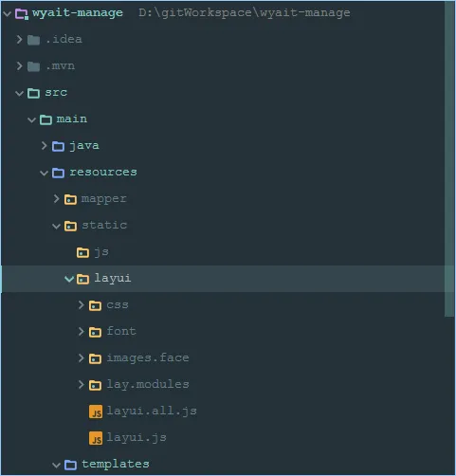This screenshot has width=456, height=476.
Task: Select the font folder label
Action: 121,331
